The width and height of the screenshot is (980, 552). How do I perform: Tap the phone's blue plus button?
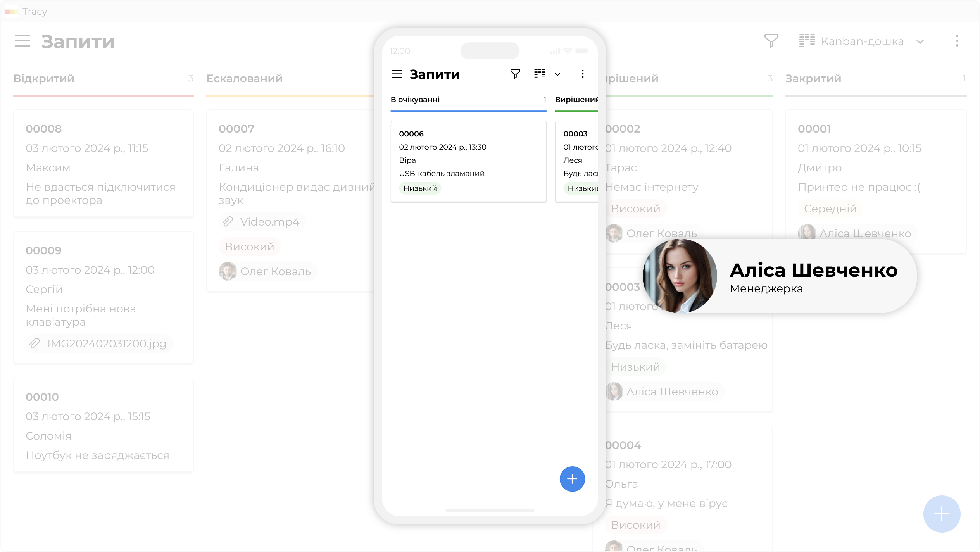click(x=572, y=479)
